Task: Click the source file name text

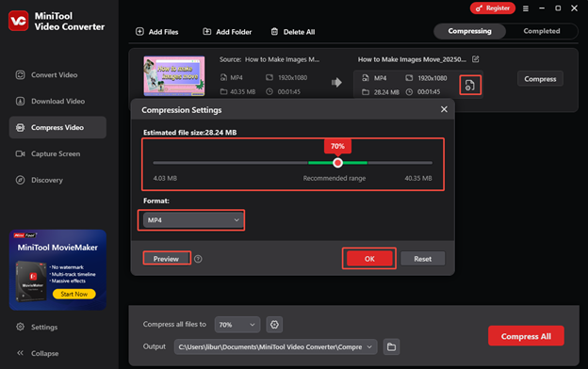Action: point(282,59)
